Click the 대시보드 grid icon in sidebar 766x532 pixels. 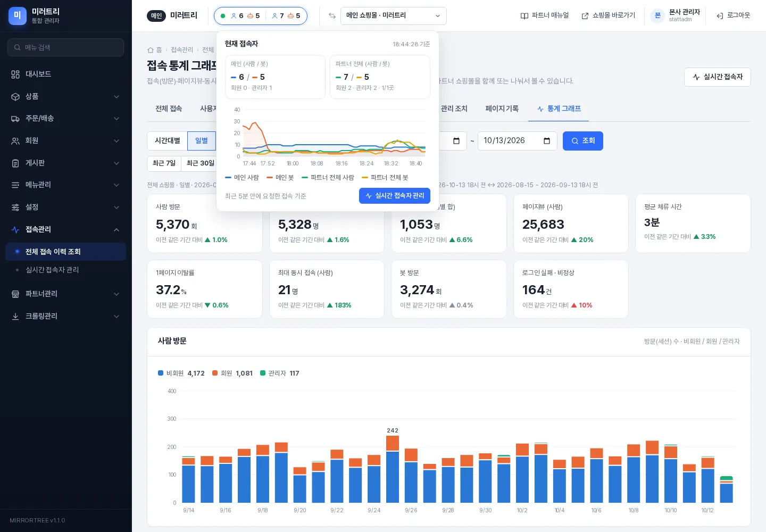pos(15,74)
